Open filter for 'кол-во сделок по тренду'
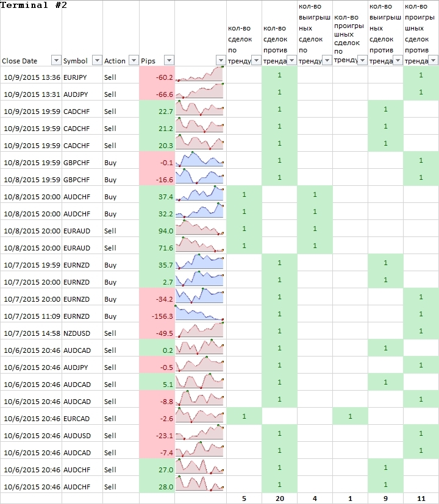Screen dimensions: 439x504 256,60
